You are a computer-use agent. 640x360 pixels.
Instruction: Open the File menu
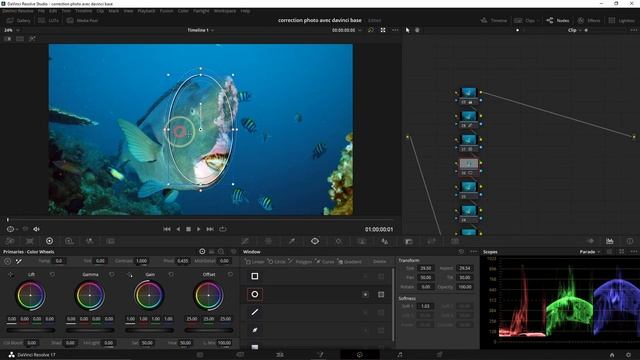click(41, 11)
